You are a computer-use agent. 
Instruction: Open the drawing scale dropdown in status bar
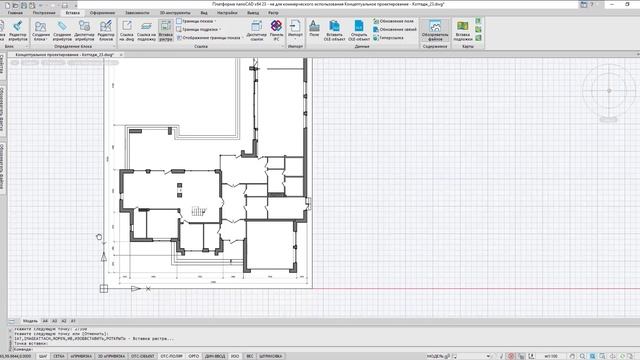tap(551, 356)
